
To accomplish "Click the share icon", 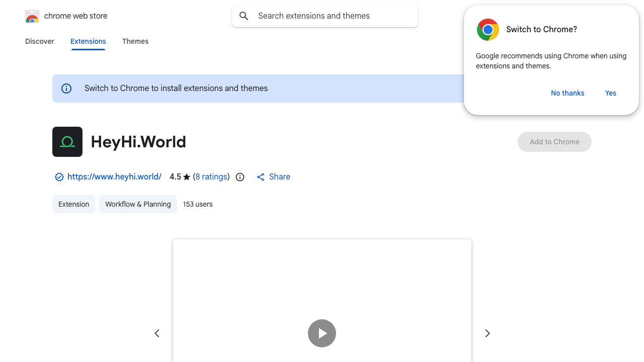I will [261, 177].
